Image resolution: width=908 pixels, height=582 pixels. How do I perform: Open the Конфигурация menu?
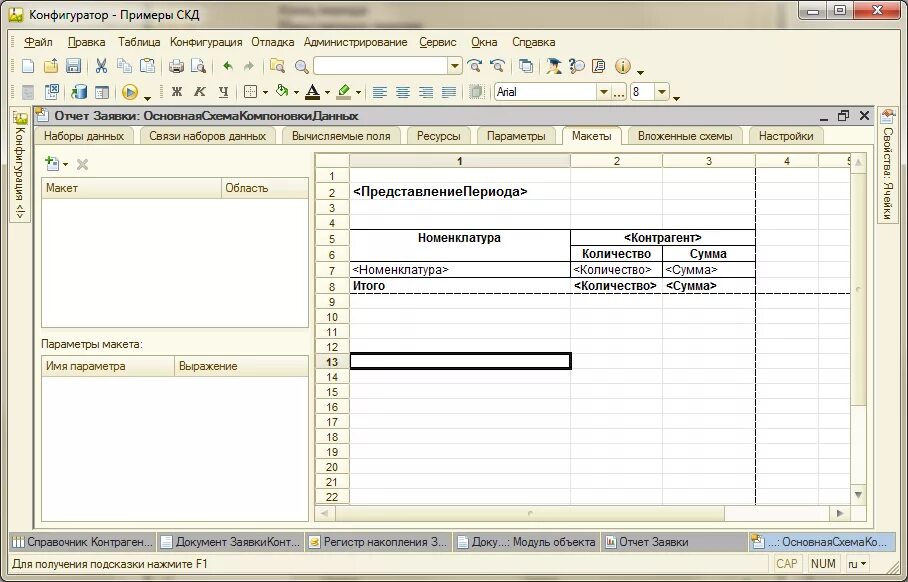[x=206, y=42]
